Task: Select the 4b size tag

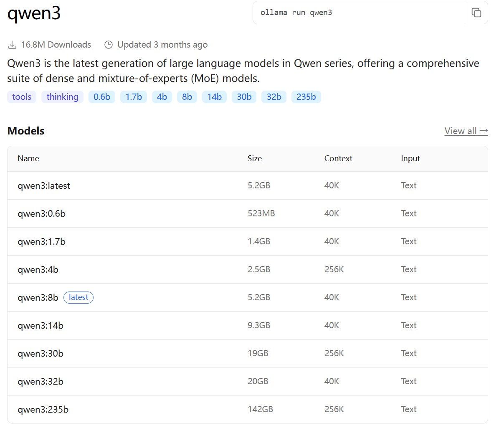Action: [x=162, y=97]
